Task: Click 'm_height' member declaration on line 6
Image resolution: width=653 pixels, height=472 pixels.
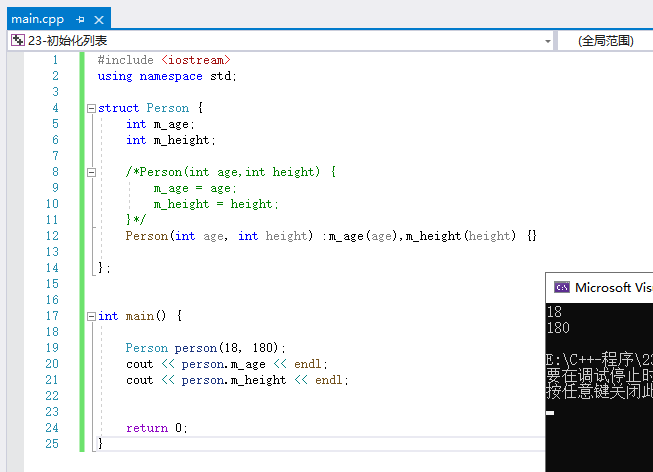Action: point(182,140)
